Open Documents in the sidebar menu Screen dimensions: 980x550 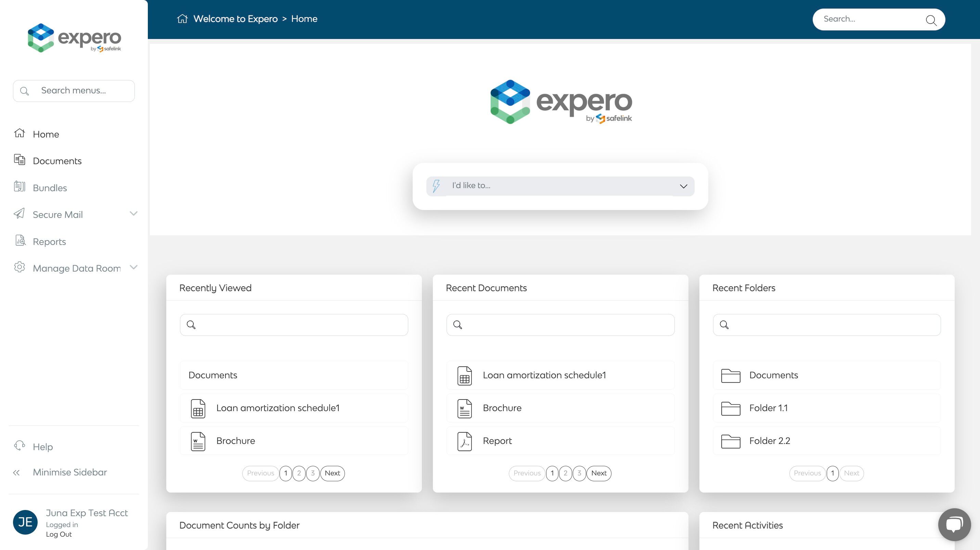[x=57, y=161]
